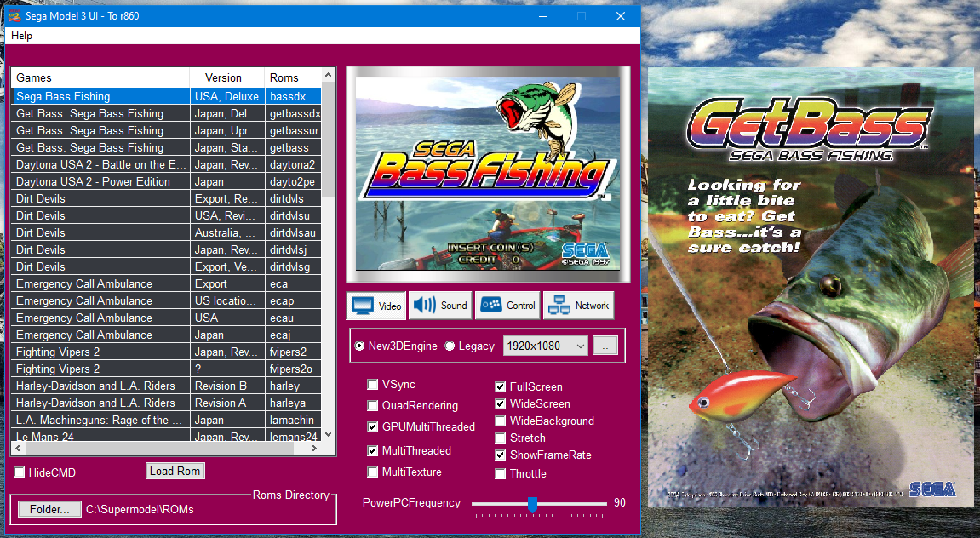Select Fighting Vipers 2 with rom fvipers2

point(166,352)
